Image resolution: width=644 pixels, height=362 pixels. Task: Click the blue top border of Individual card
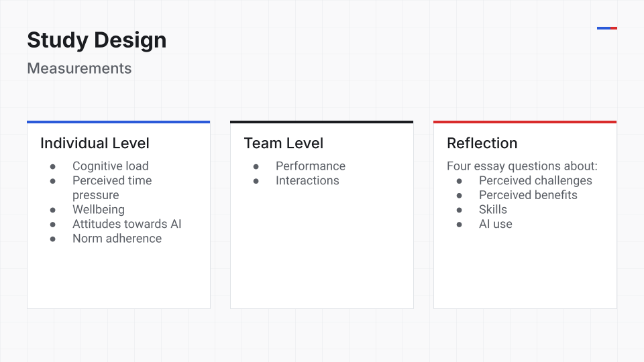tap(118, 122)
